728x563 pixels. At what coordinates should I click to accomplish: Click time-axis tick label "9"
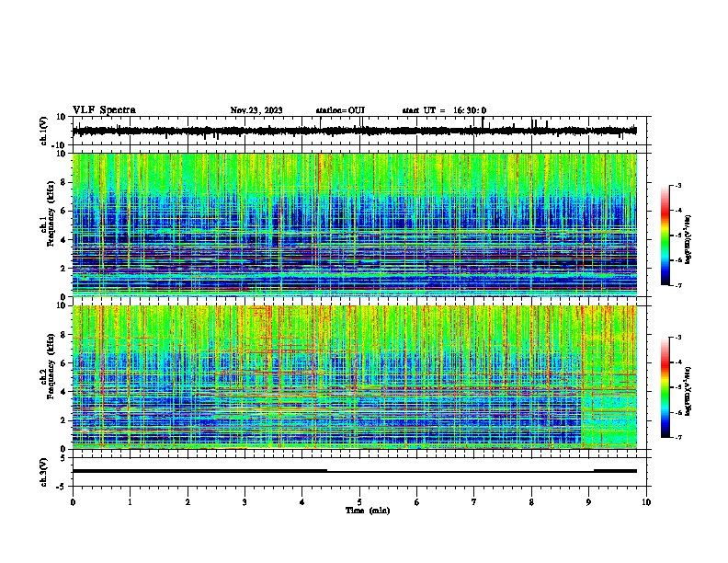(588, 502)
